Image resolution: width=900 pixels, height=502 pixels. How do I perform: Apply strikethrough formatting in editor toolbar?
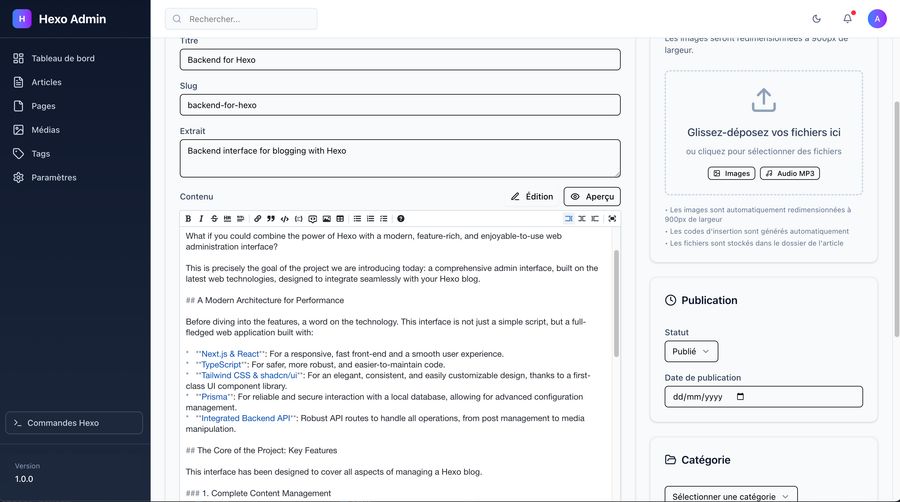pyautogui.click(x=214, y=219)
